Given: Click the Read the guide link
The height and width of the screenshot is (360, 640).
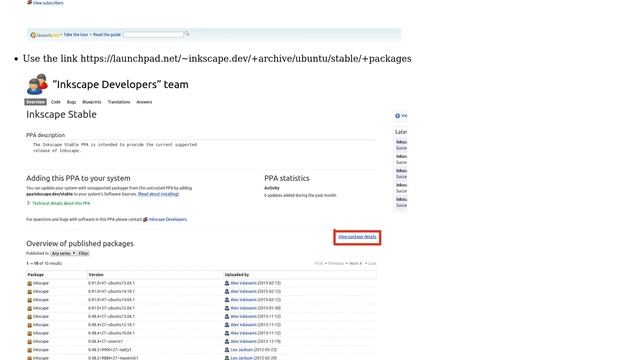Looking at the screenshot, I should (107, 35).
